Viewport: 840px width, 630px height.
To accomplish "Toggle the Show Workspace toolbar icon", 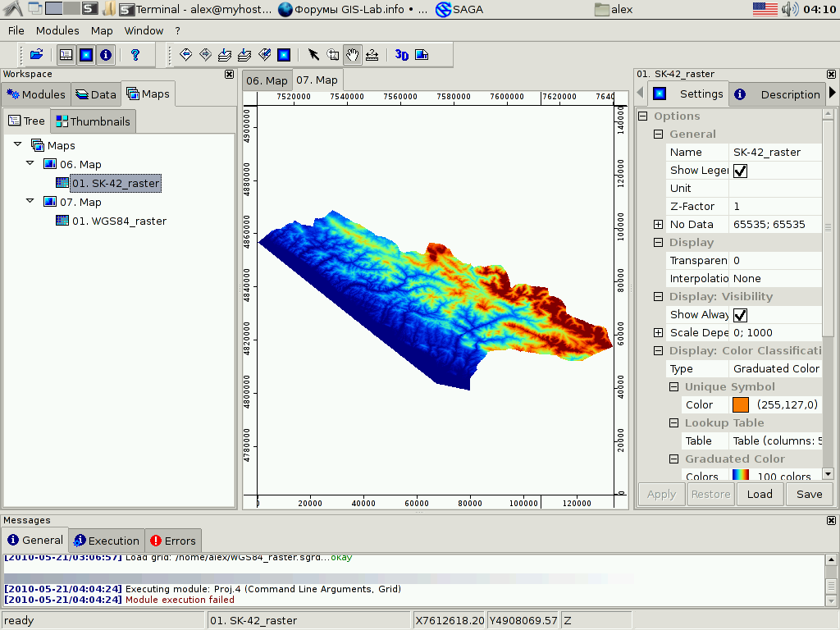I will 66,55.
